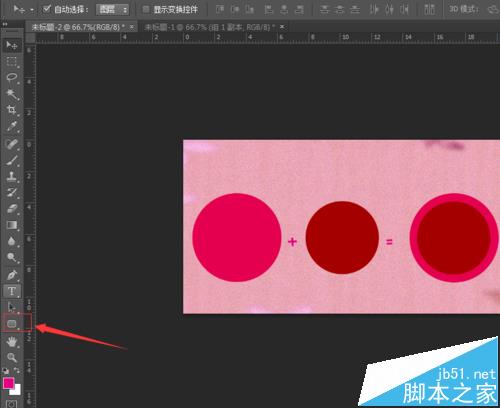Select the History Brush tool
Viewport: 500px width, 408px height.
(x=12, y=193)
